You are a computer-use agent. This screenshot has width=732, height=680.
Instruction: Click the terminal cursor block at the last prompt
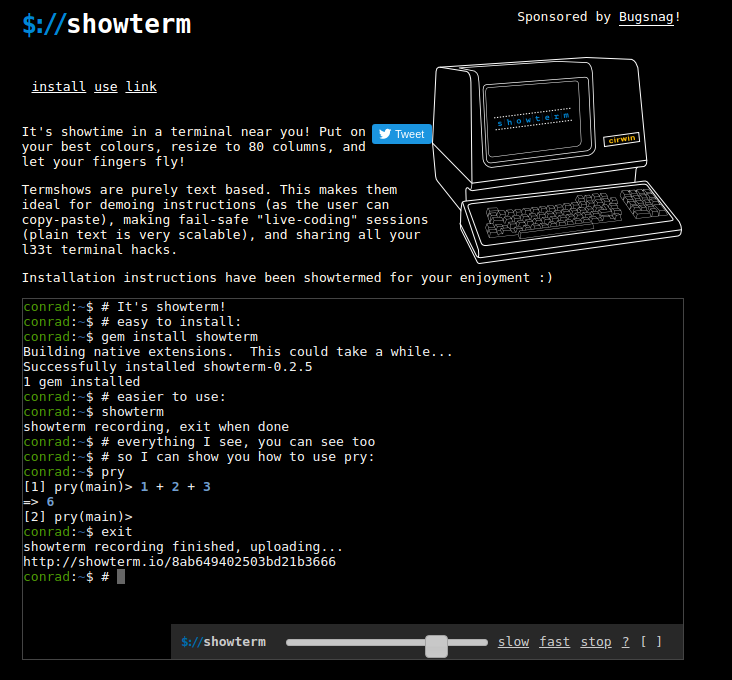pyautogui.click(x=121, y=577)
